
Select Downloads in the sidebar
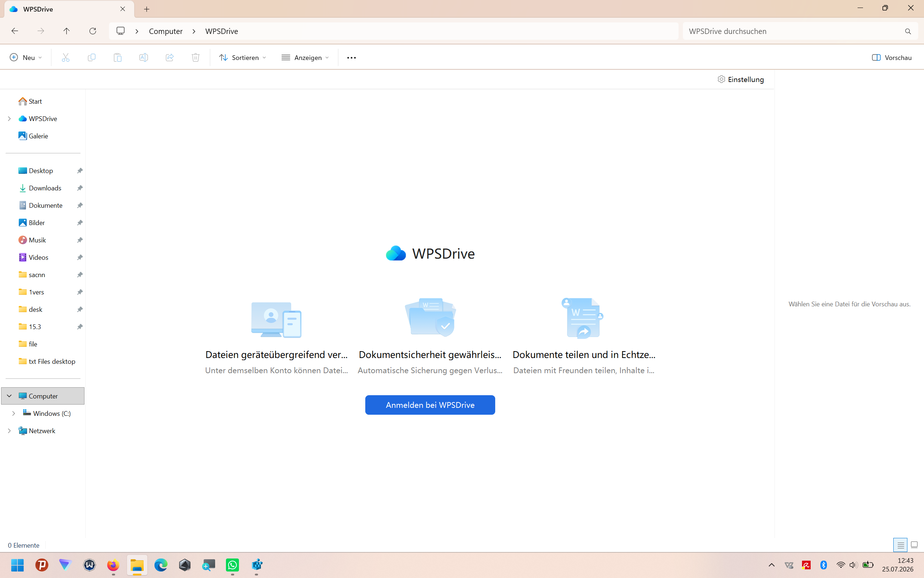(45, 188)
